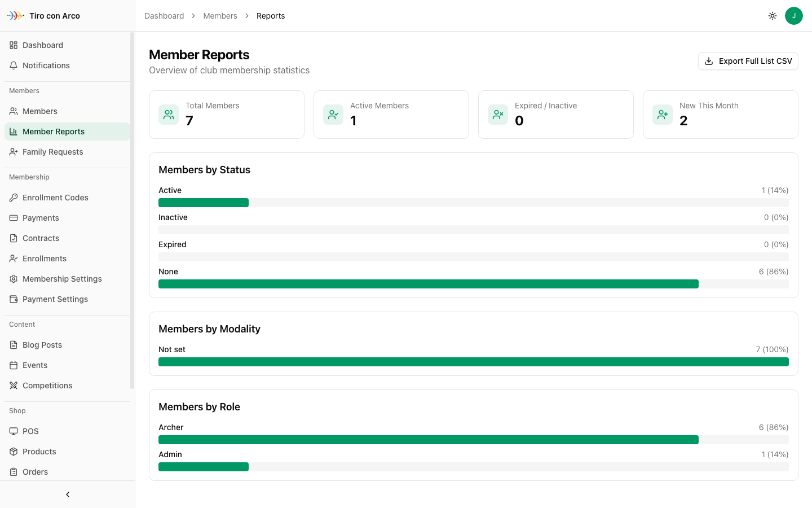Open the Competitions page
The image size is (812, 508).
click(47, 386)
